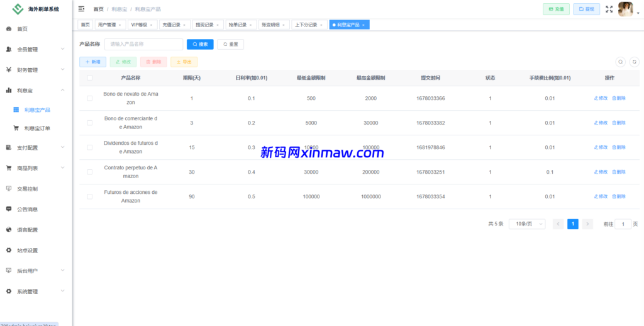Close the VIP等级 tab
This screenshot has height=326, width=644.
click(x=151, y=25)
